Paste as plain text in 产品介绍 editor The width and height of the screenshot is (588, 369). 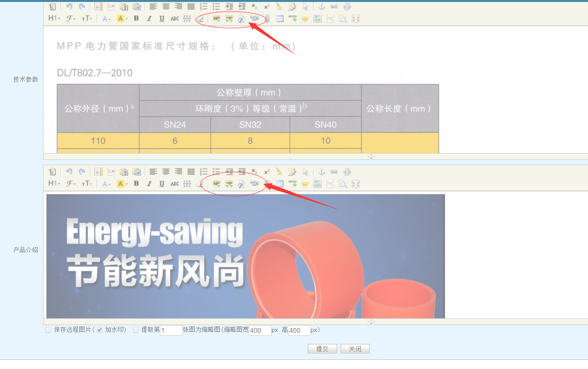(124, 171)
